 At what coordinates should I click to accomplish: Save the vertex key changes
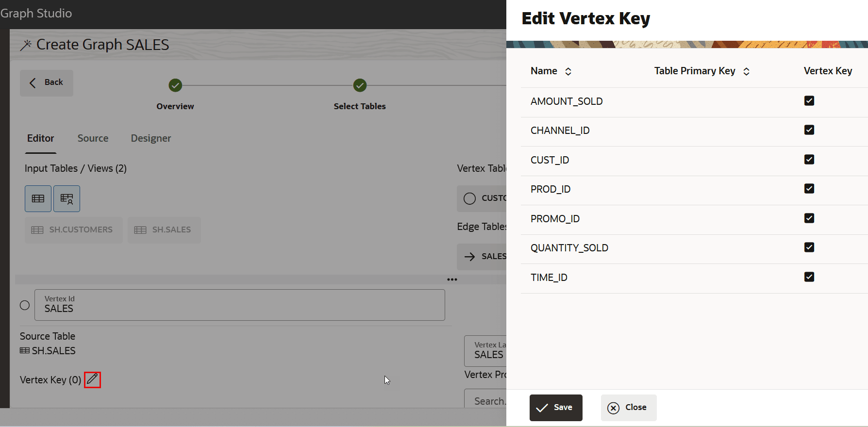pyautogui.click(x=555, y=408)
